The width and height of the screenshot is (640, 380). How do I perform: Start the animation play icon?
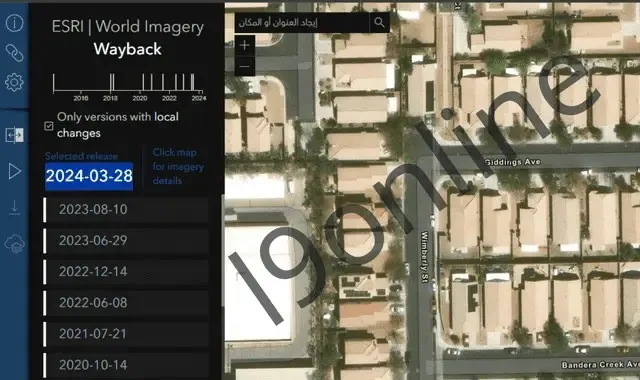14,171
